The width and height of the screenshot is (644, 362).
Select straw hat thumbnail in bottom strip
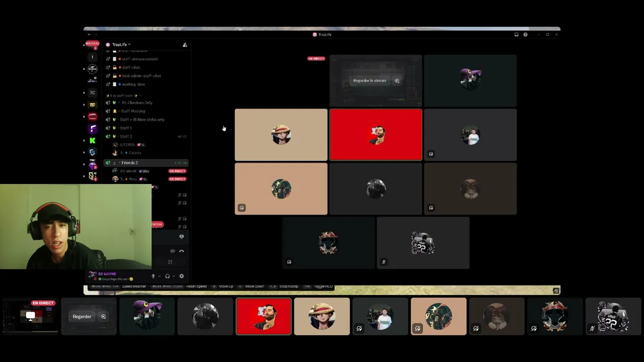coord(322,316)
